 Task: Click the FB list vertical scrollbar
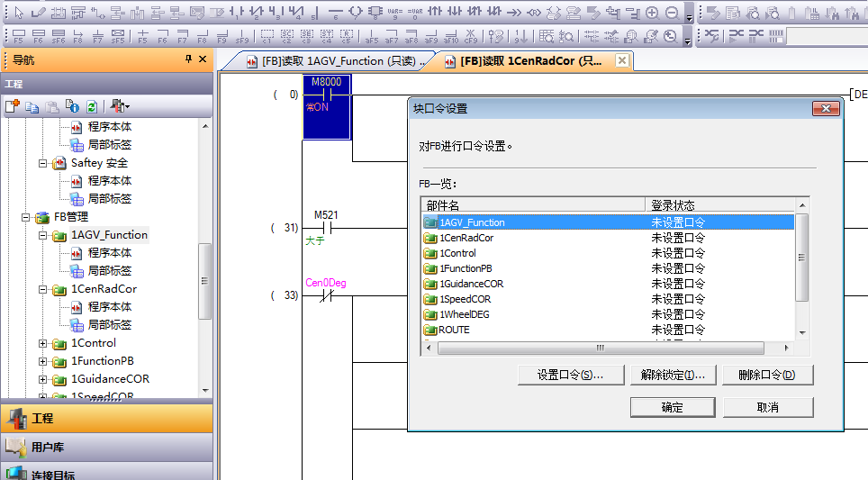point(801,257)
